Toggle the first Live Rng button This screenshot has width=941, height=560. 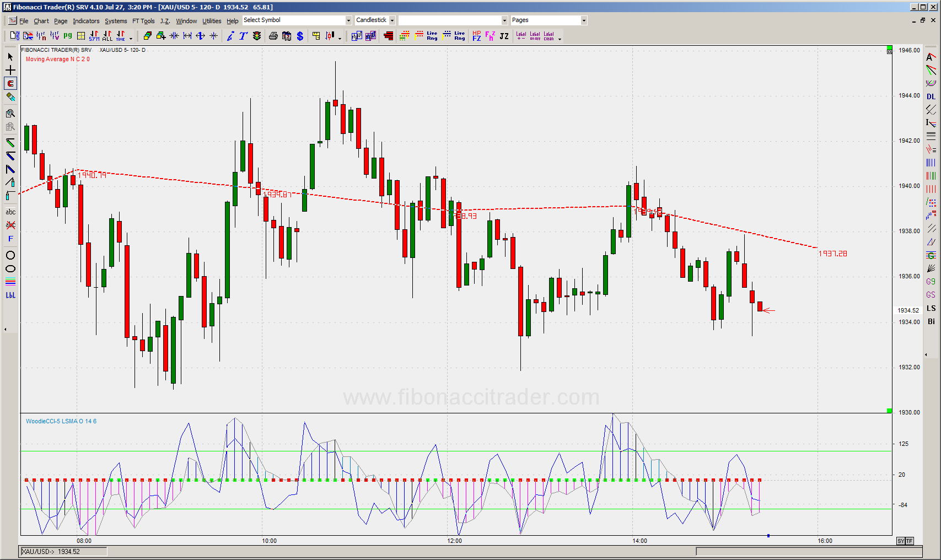pos(432,36)
